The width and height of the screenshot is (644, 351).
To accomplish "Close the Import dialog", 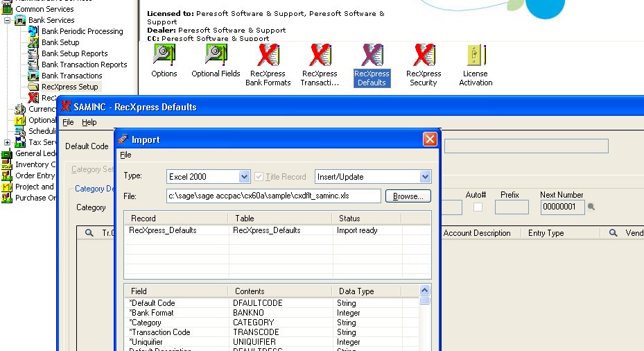I will 430,139.
